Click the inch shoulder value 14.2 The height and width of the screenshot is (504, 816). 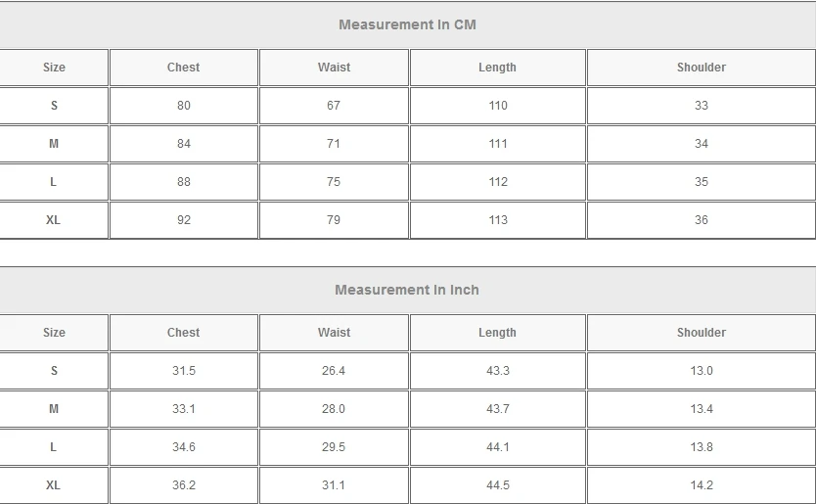pos(701,485)
